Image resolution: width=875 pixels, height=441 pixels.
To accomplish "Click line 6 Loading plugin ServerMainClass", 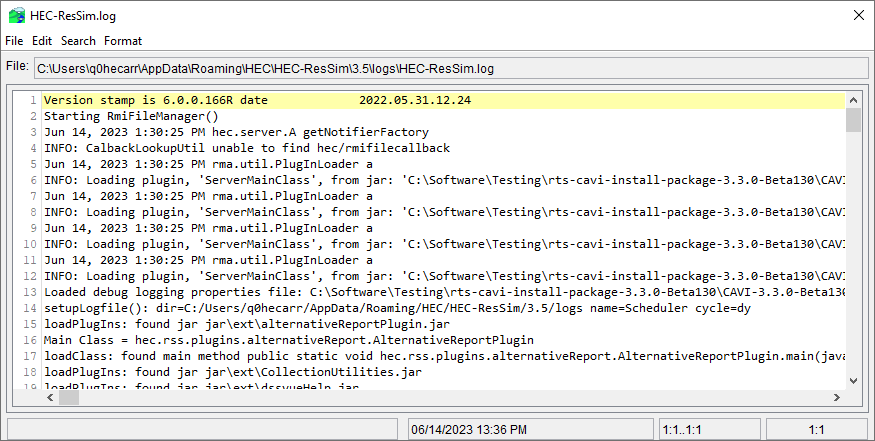I will (x=445, y=180).
